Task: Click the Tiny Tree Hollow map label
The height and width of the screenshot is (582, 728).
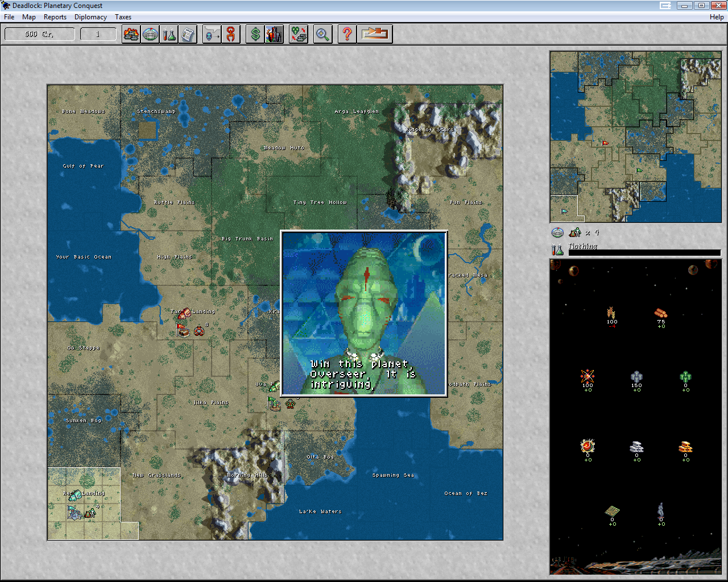Action: point(320,202)
